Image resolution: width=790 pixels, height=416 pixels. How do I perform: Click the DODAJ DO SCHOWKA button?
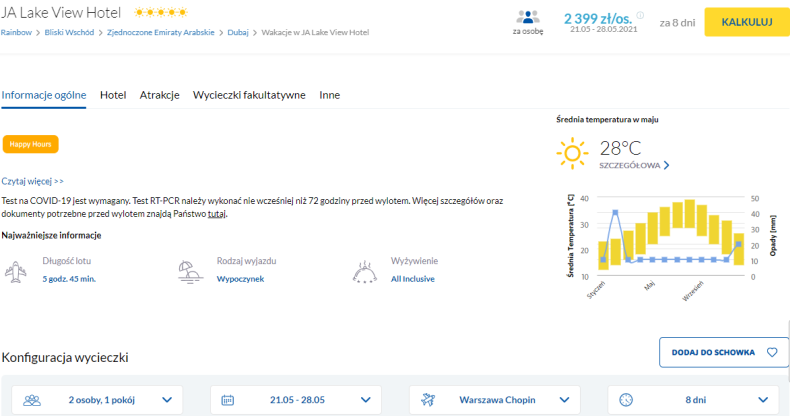point(723,352)
